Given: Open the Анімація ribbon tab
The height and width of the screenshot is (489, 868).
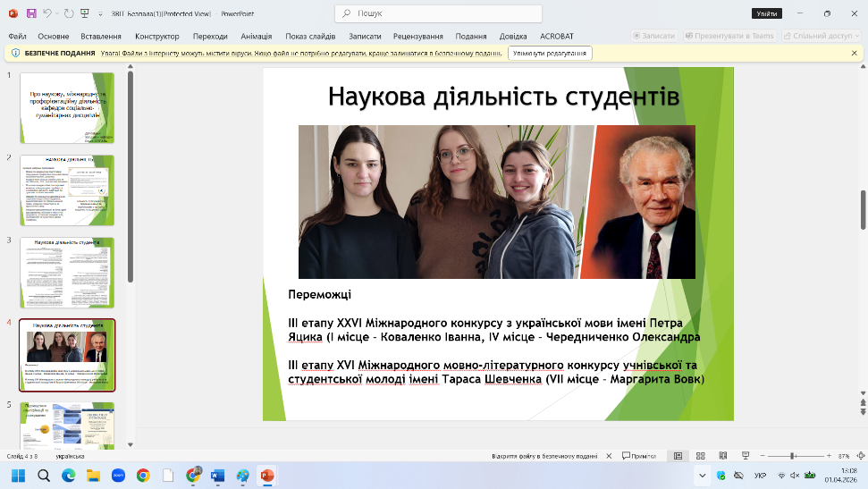Looking at the screenshot, I should pos(257,36).
